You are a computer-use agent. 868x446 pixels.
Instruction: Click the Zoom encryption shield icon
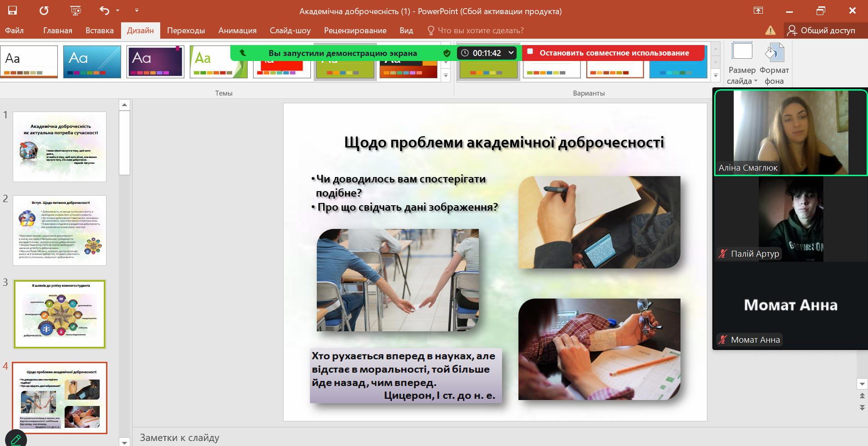click(447, 53)
